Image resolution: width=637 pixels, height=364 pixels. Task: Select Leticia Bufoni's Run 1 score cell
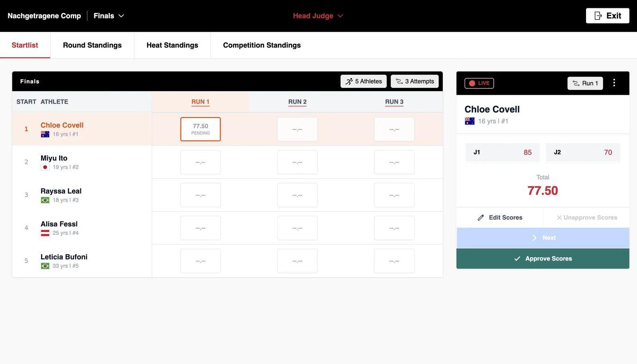pyautogui.click(x=201, y=261)
